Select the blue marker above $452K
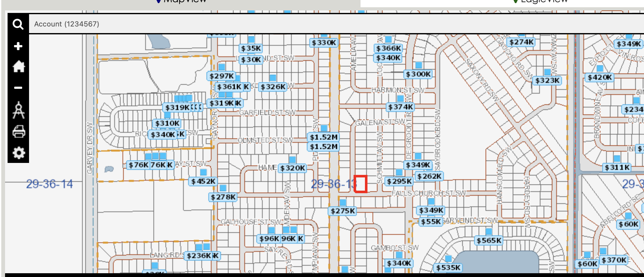 click(x=203, y=172)
